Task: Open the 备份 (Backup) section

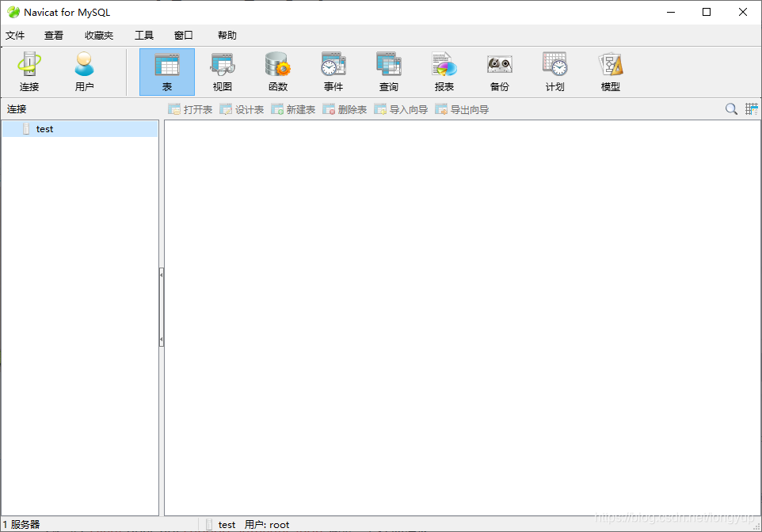Action: click(500, 71)
